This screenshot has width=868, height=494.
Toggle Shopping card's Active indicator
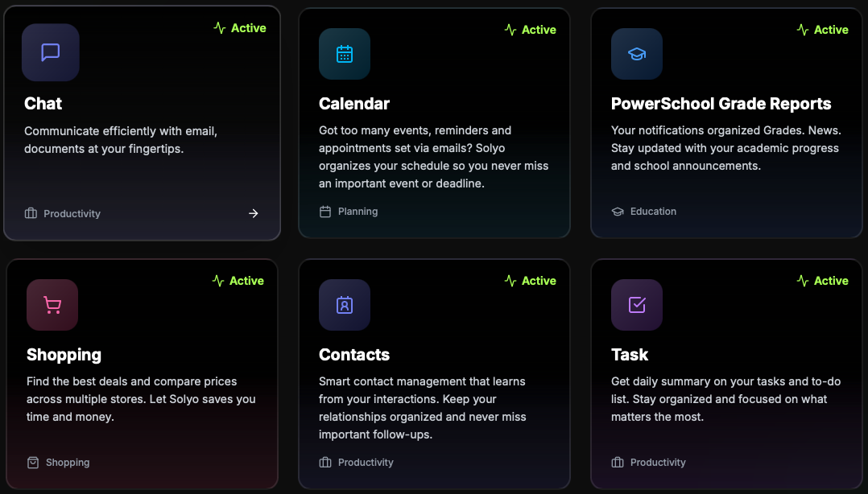pos(239,280)
